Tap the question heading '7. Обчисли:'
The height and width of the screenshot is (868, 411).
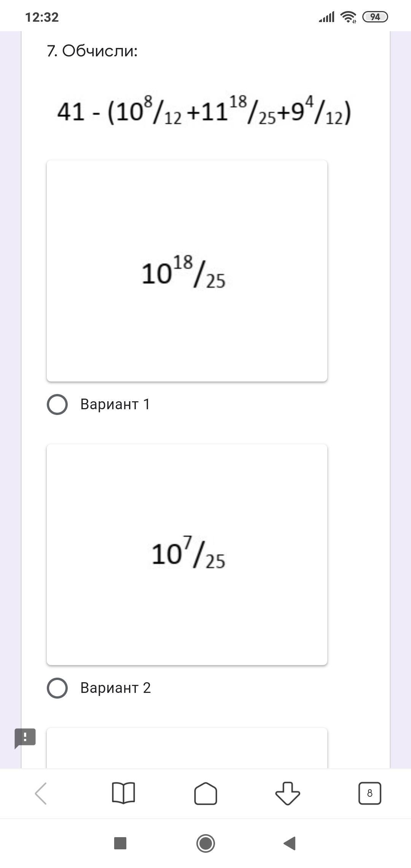pos(92,51)
